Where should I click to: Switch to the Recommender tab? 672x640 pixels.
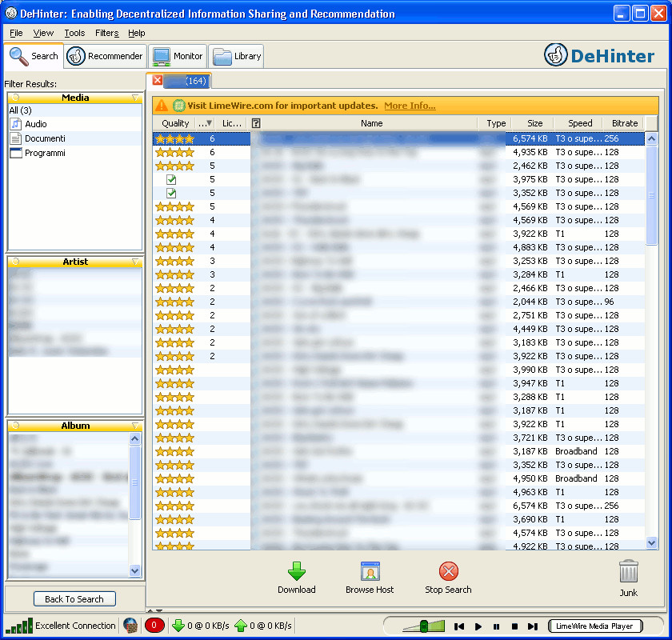click(106, 56)
